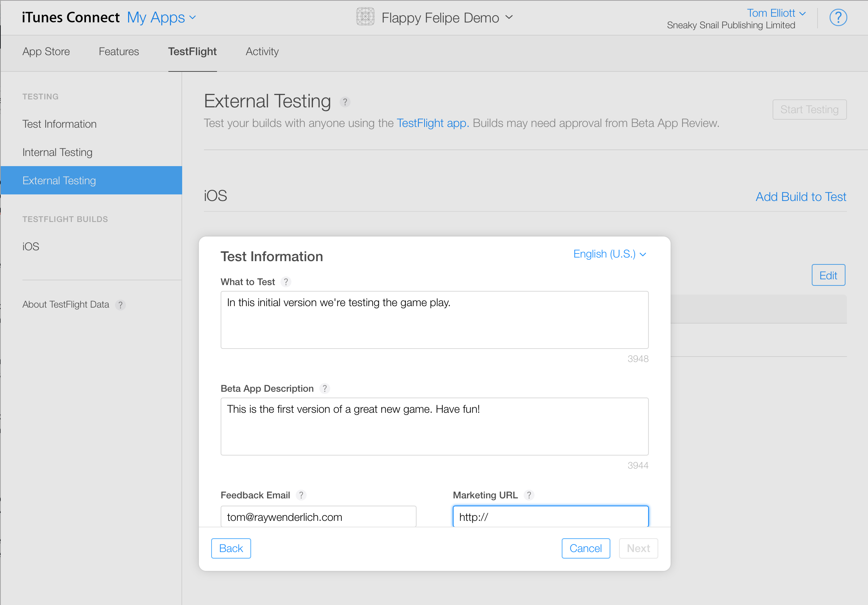Expand the Flappy Felipe Demo app switcher
The width and height of the screenshot is (868, 605).
[509, 17]
